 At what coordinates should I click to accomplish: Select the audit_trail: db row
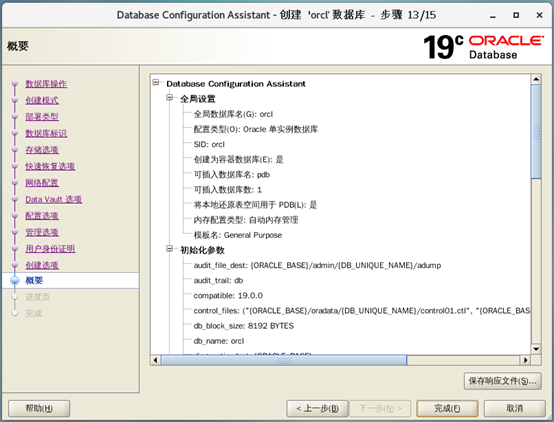point(218,281)
